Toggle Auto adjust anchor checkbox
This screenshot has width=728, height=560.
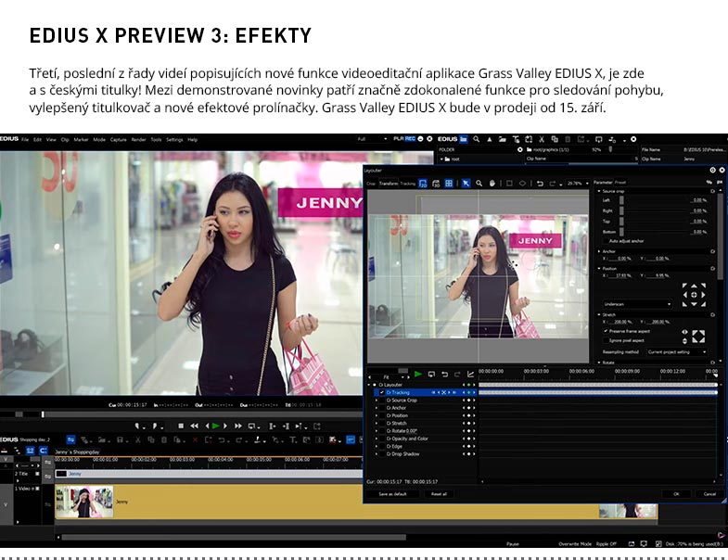[606, 241]
